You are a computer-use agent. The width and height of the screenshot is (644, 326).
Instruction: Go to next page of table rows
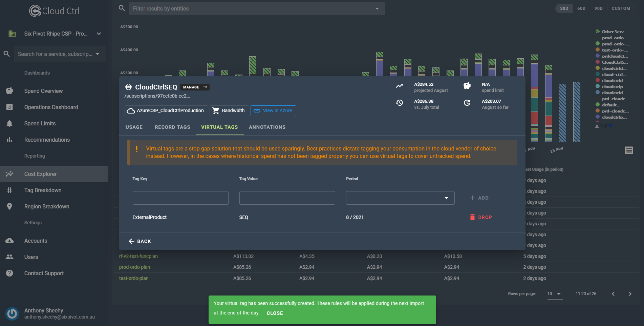pos(630,294)
